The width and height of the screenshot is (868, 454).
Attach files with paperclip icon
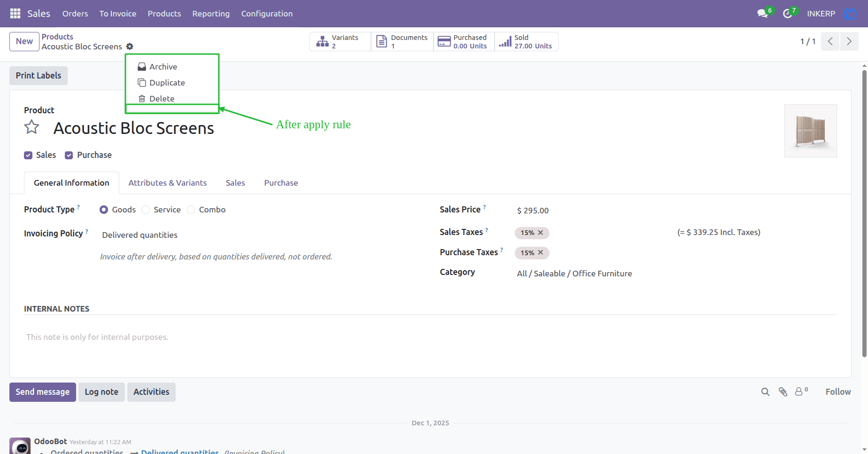pyautogui.click(x=783, y=392)
